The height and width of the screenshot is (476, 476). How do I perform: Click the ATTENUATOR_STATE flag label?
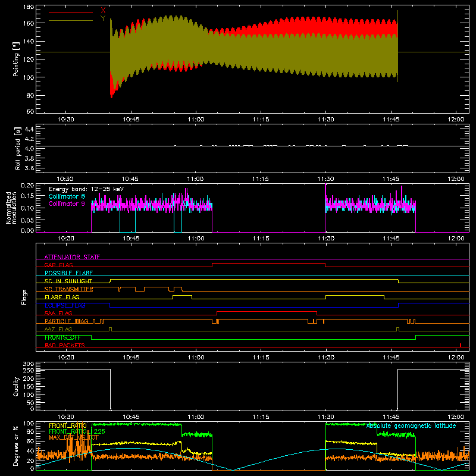pyautogui.click(x=72, y=257)
